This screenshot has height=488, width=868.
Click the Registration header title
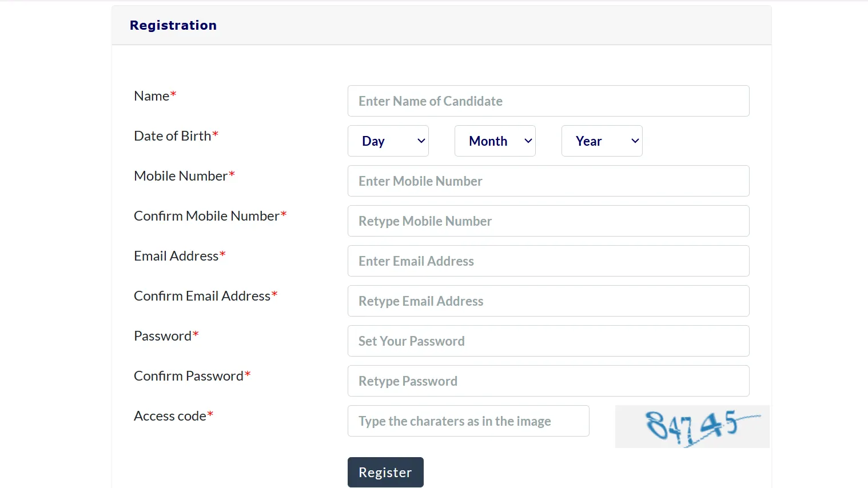point(173,25)
